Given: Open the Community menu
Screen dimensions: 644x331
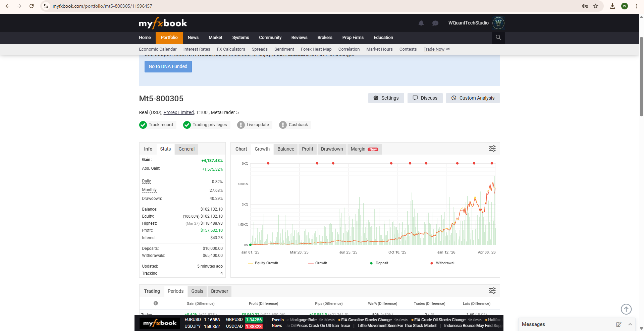Looking at the screenshot, I should [270, 38].
